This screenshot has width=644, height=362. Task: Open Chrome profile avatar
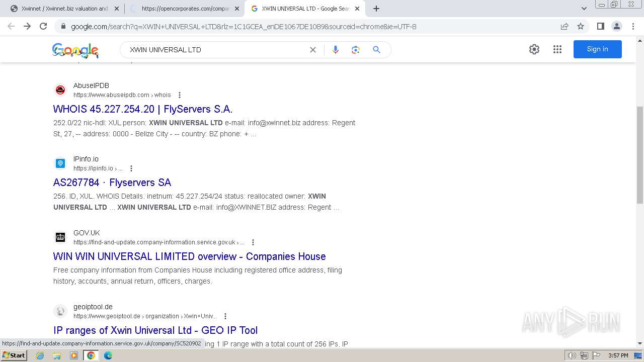pos(616,26)
